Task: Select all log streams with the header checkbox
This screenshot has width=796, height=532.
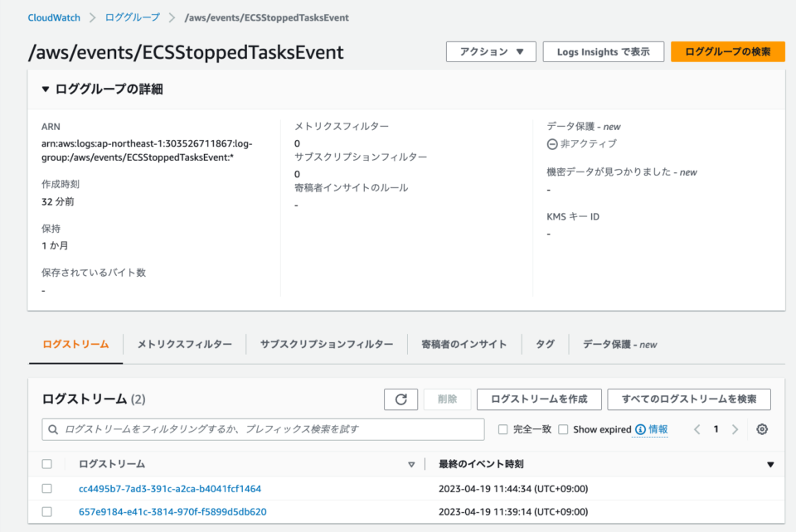Action: 47,464
